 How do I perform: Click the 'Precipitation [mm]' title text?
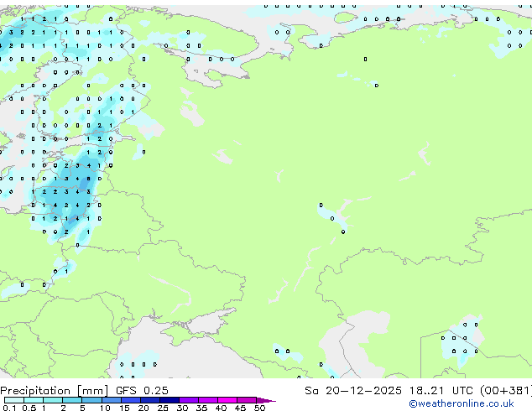[x=55, y=391]
